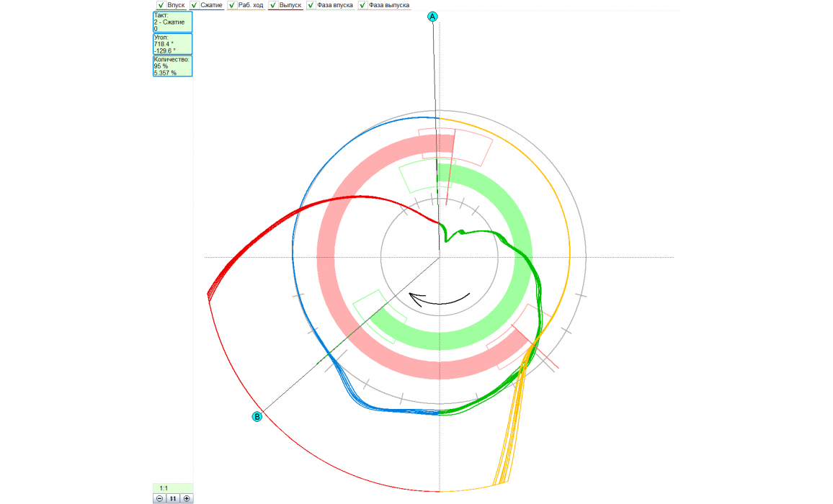Image resolution: width=833 pixels, height=504 pixels.
Task: Disable the Фаза впуска overlay
Action: pyautogui.click(x=311, y=5)
